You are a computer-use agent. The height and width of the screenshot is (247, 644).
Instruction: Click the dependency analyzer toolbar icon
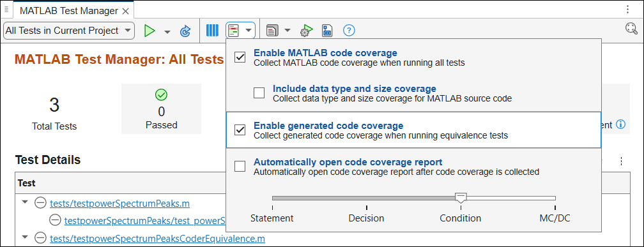327,31
